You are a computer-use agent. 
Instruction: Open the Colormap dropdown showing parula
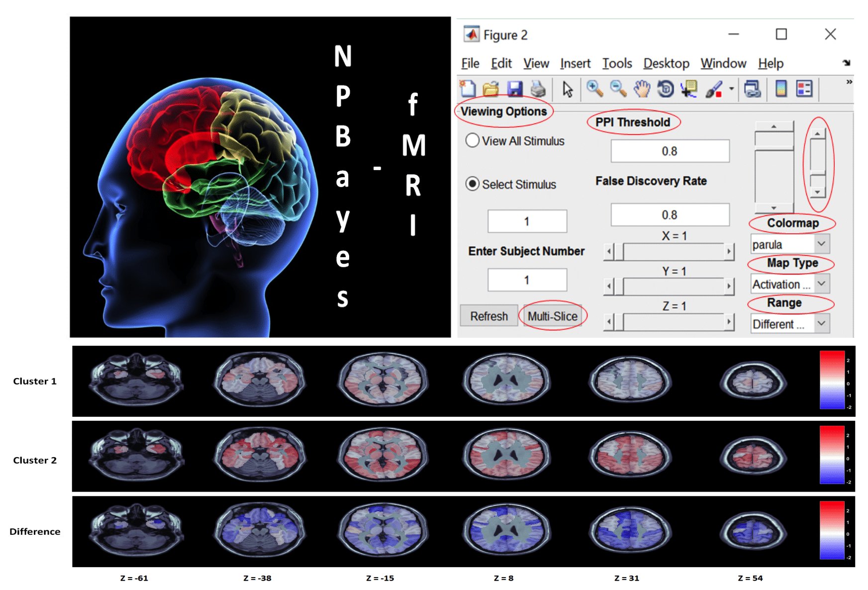790,244
